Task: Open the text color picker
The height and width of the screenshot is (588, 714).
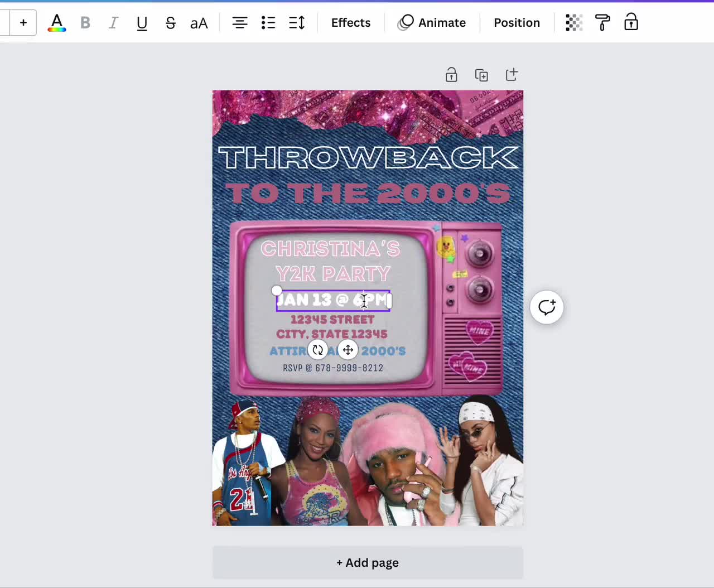Action: 57,23
